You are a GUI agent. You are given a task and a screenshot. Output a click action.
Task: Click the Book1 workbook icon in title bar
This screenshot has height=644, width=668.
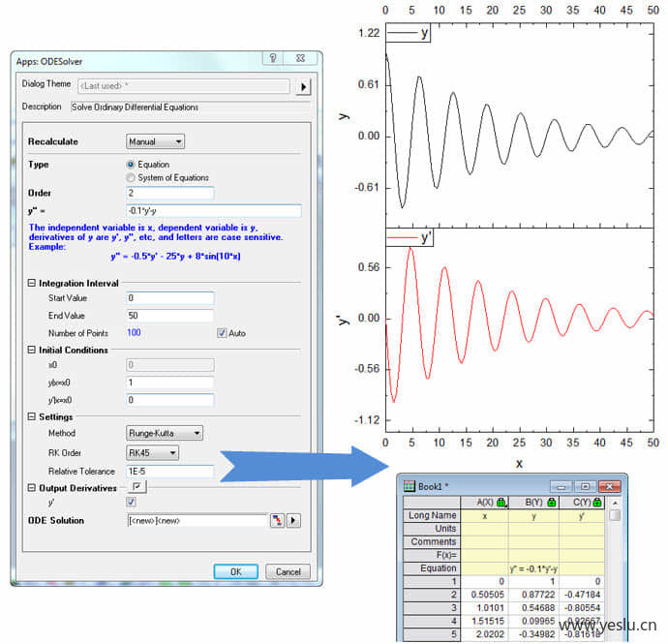[409, 486]
